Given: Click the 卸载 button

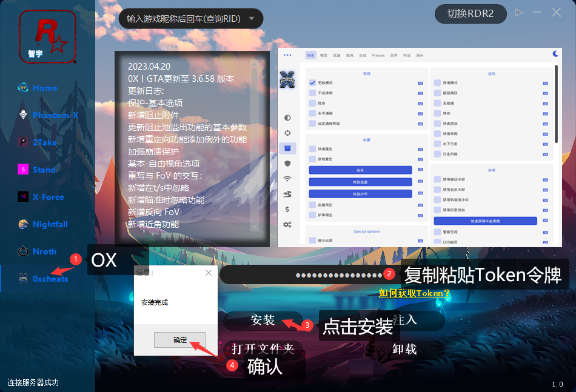Looking at the screenshot, I should 404,349.
